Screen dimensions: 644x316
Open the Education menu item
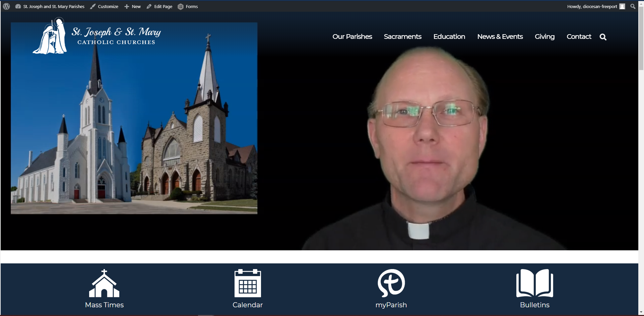[x=449, y=37]
